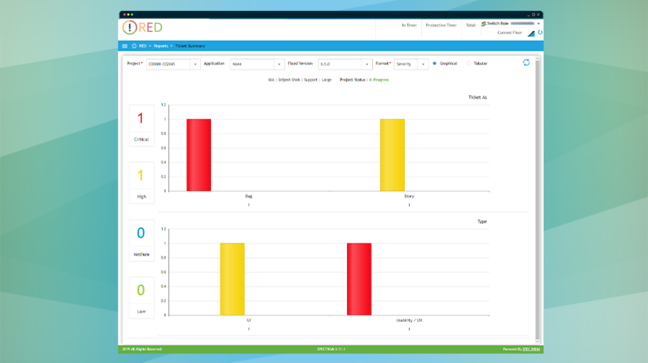Click the Current Floor chart icon
Image resolution: width=648 pixels, height=363 pixels.
(531, 33)
